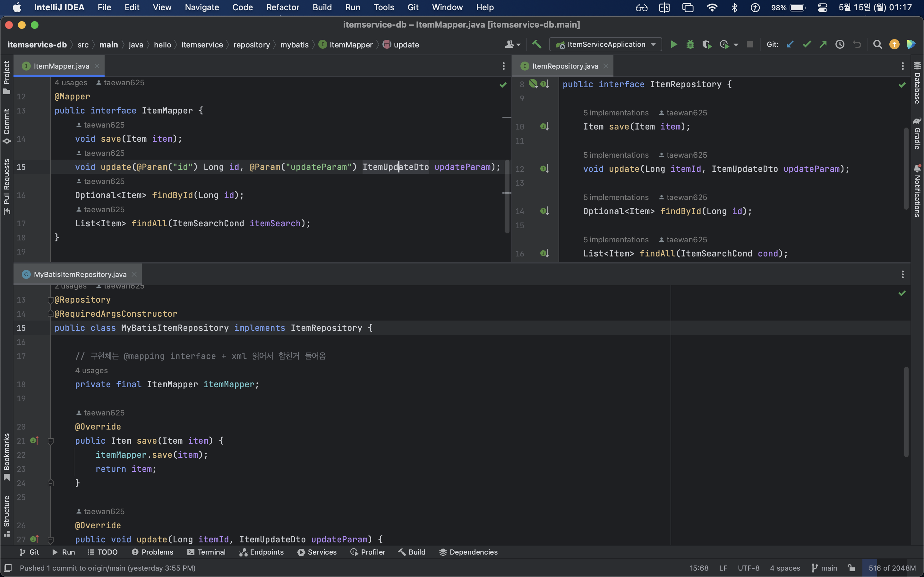The width and height of the screenshot is (924, 577).
Task: Switch to the MyBatisItemRepository.java tab
Action: 80,274
